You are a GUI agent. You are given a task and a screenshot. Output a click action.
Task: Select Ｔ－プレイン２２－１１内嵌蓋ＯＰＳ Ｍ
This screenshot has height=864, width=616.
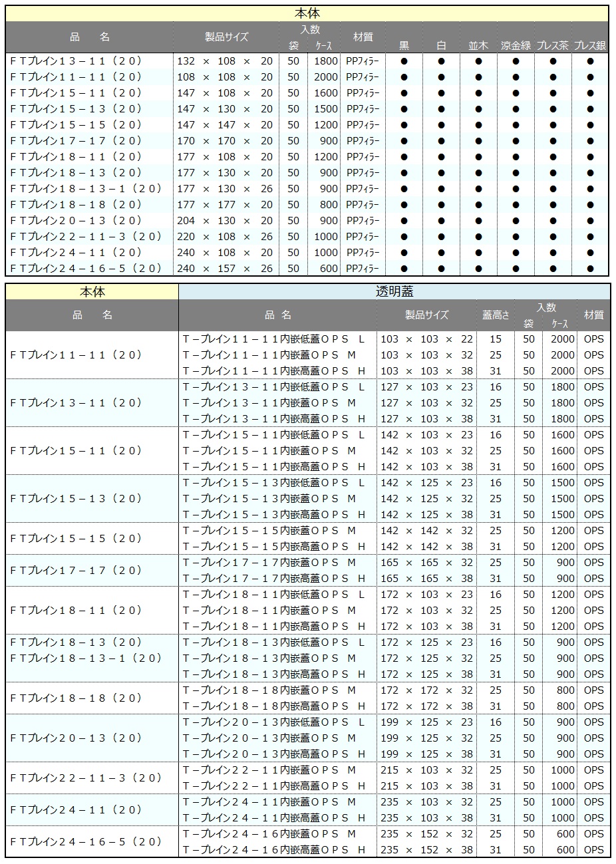click(269, 770)
